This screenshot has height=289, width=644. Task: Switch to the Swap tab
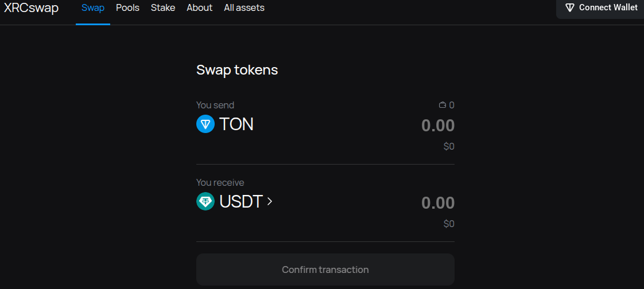[x=93, y=8]
